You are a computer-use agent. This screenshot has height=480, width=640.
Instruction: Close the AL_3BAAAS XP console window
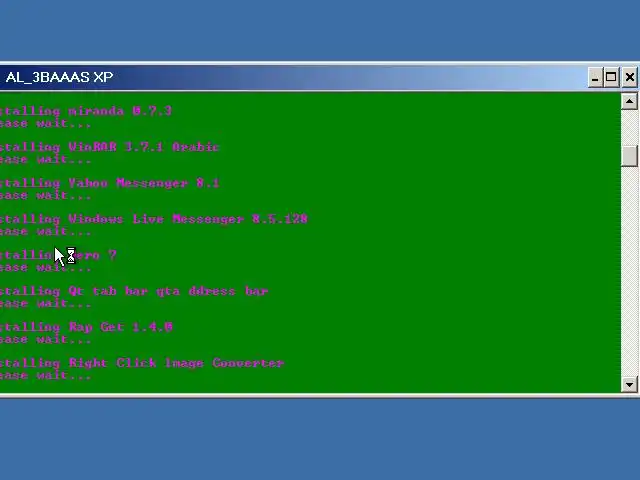pos(630,77)
